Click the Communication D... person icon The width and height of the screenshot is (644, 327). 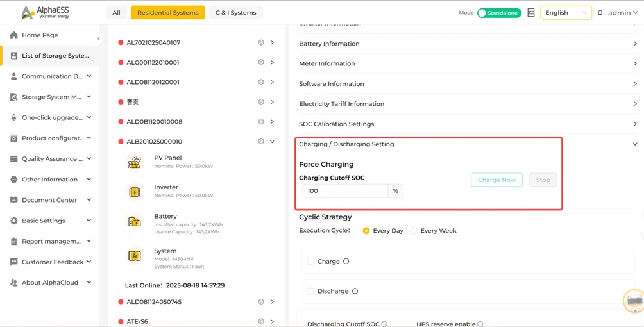tap(14, 76)
